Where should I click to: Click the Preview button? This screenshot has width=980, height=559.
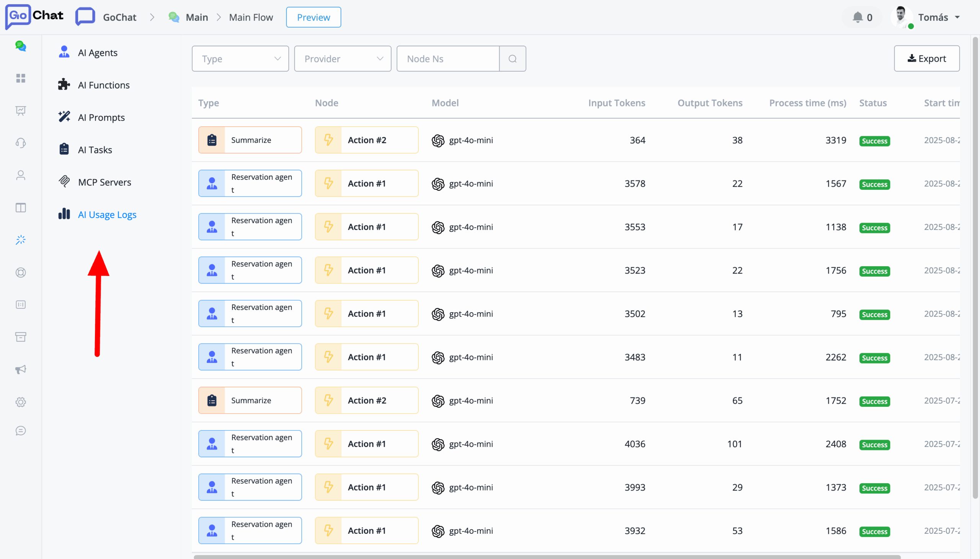point(313,17)
